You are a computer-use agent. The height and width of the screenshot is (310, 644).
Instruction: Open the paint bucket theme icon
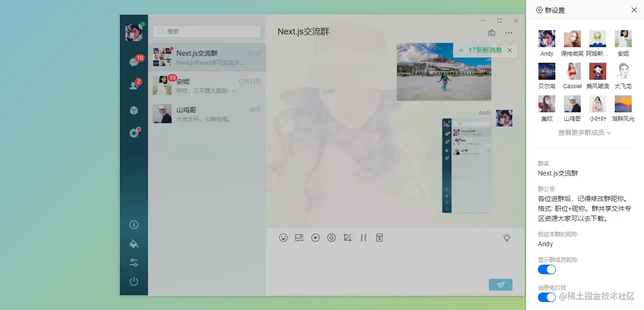click(134, 243)
